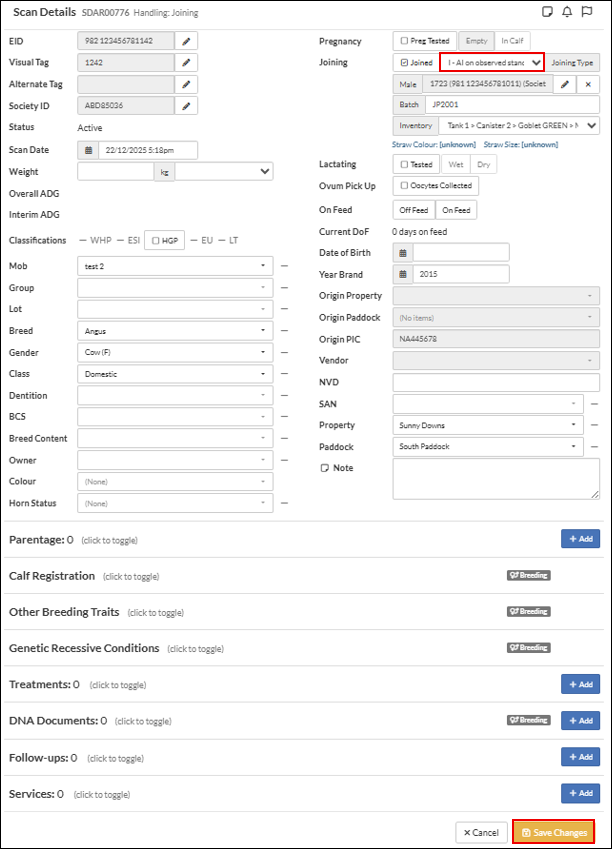Open the joining type dropdown for AI
This screenshot has height=849, width=612.
click(x=491, y=62)
